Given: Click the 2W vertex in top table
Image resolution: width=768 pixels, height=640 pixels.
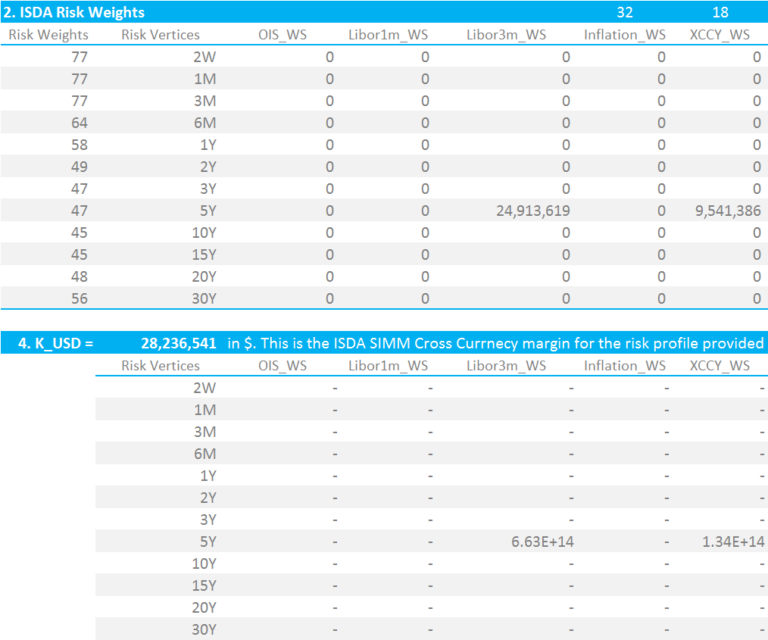Looking at the screenshot, I should [204, 57].
